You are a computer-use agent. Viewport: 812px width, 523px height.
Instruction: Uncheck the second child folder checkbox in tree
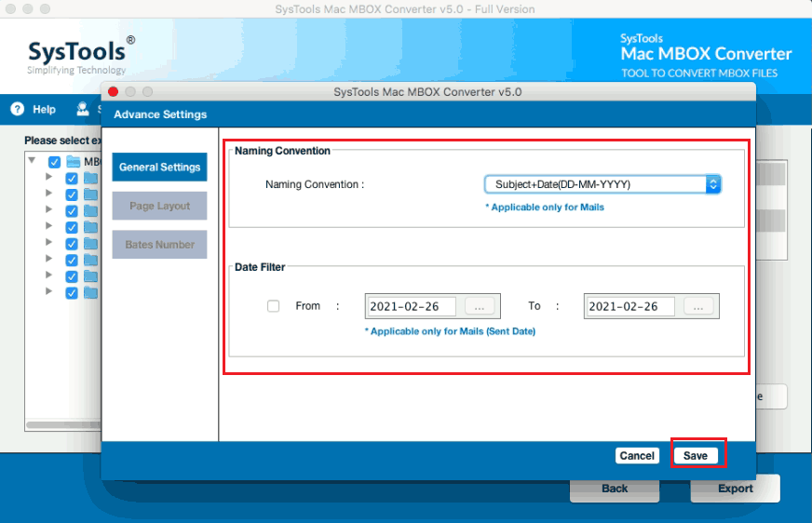[x=72, y=195]
